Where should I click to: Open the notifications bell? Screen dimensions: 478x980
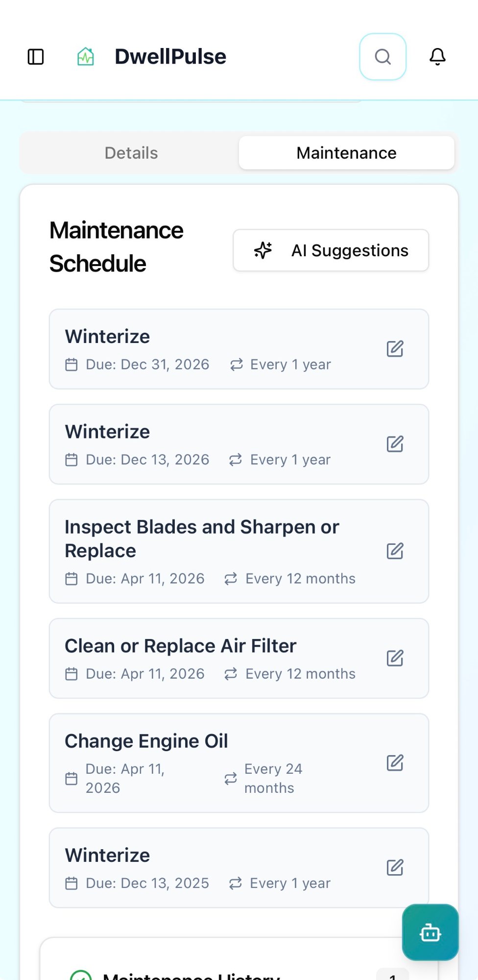(437, 57)
